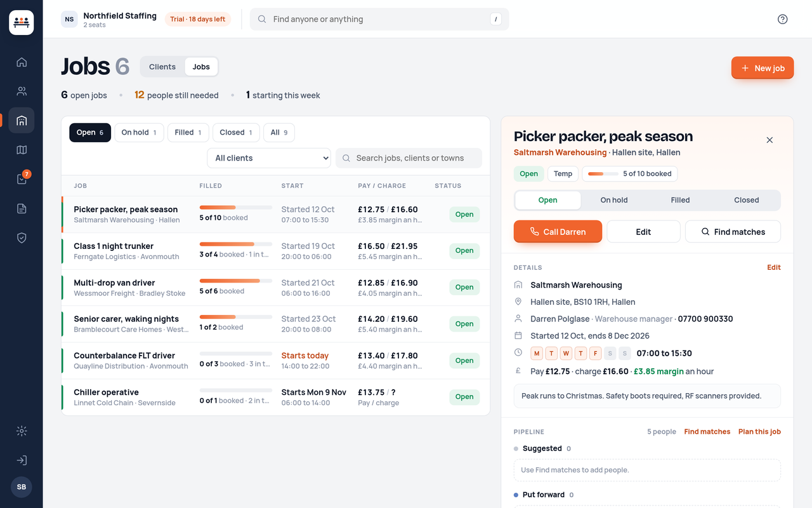
Task: Switch the view toggle to Clients
Action: pyautogui.click(x=162, y=67)
